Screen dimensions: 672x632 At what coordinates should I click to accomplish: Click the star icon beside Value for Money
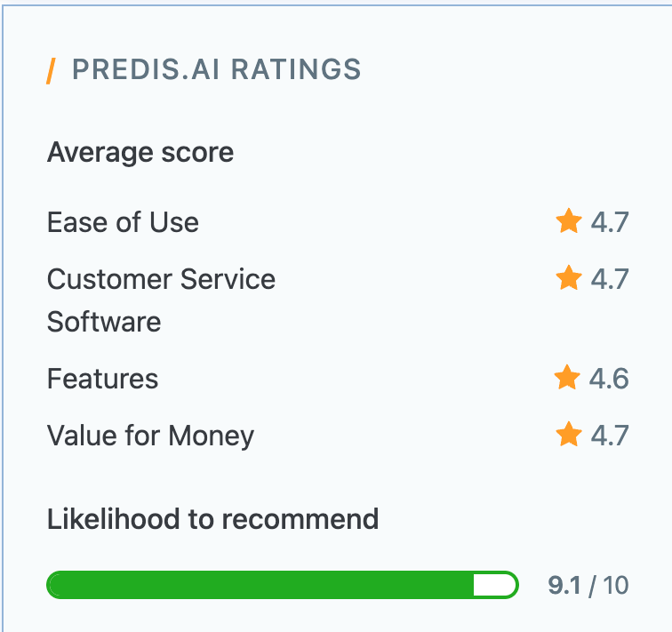click(568, 435)
